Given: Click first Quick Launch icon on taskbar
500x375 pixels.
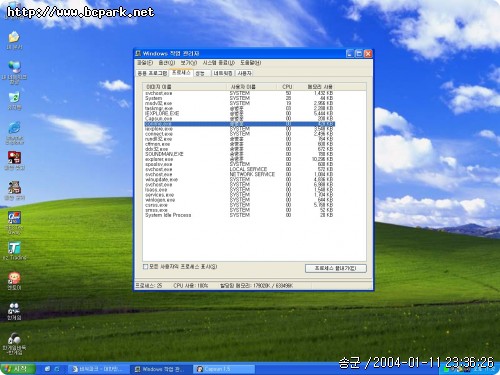Looking at the screenshot, I should [47, 369].
